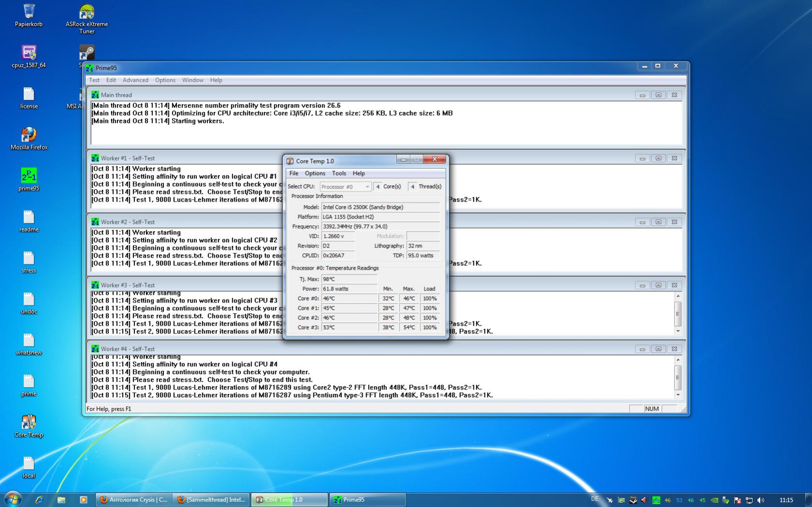The image size is (812, 507).
Task: Click Windows Media Player taskbar icon
Action: click(x=83, y=500)
